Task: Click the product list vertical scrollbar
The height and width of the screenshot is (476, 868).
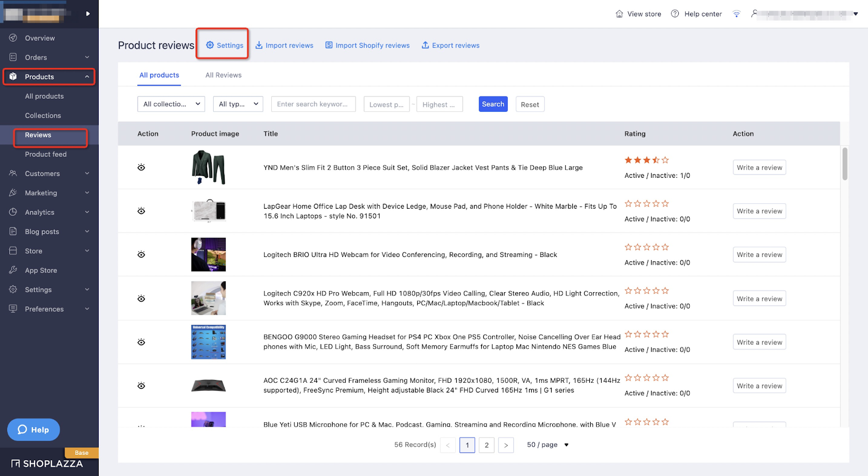Action: tap(845, 164)
